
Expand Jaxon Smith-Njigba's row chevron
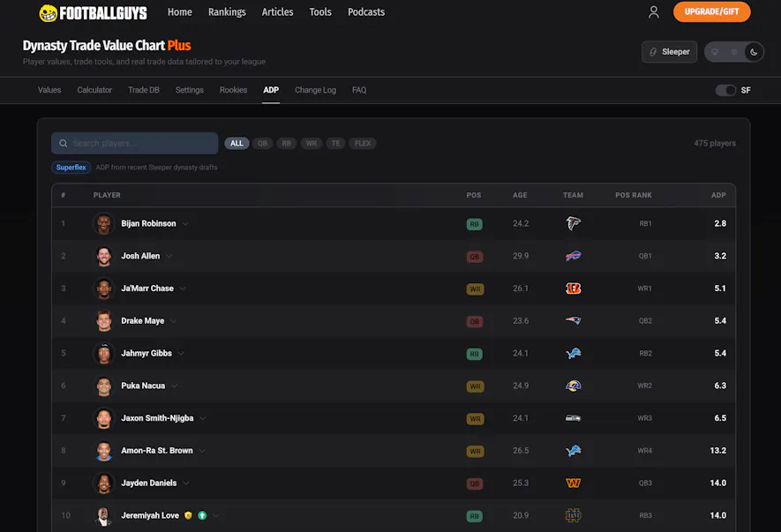(x=203, y=418)
